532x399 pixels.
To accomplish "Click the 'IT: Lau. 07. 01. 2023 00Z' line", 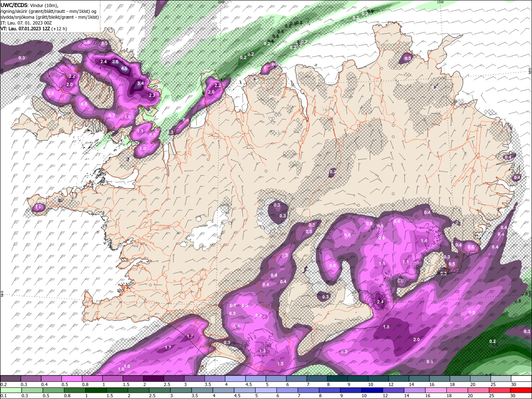I will [26, 22].
